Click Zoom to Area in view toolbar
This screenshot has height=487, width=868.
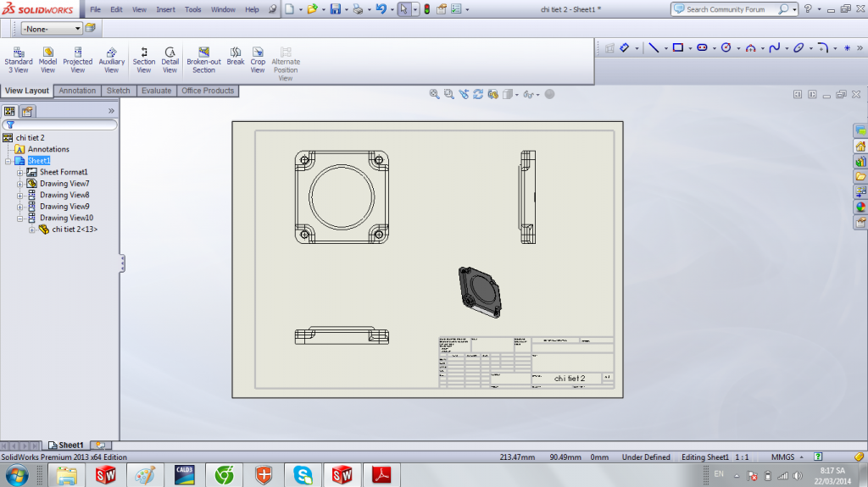pos(449,94)
